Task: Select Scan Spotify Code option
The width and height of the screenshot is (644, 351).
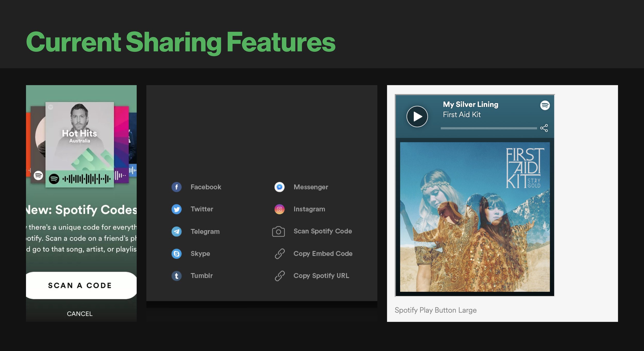Action: 323,231
